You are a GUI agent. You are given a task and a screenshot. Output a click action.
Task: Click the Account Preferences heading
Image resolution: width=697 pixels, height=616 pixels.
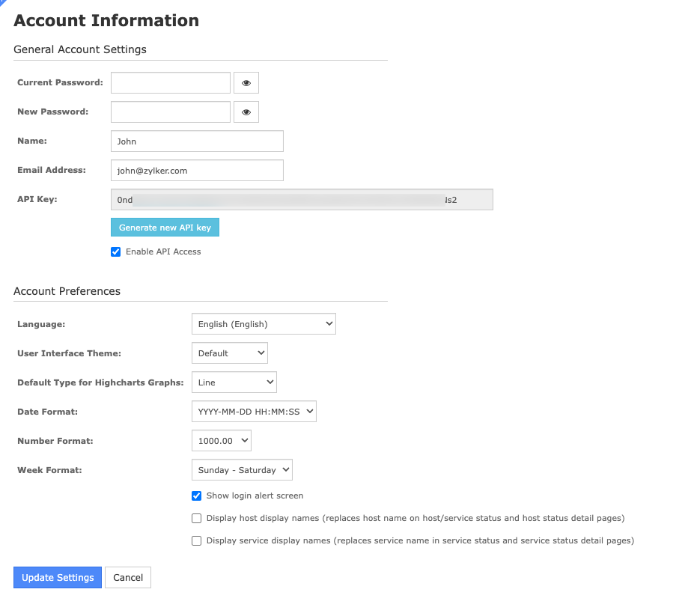click(67, 291)
